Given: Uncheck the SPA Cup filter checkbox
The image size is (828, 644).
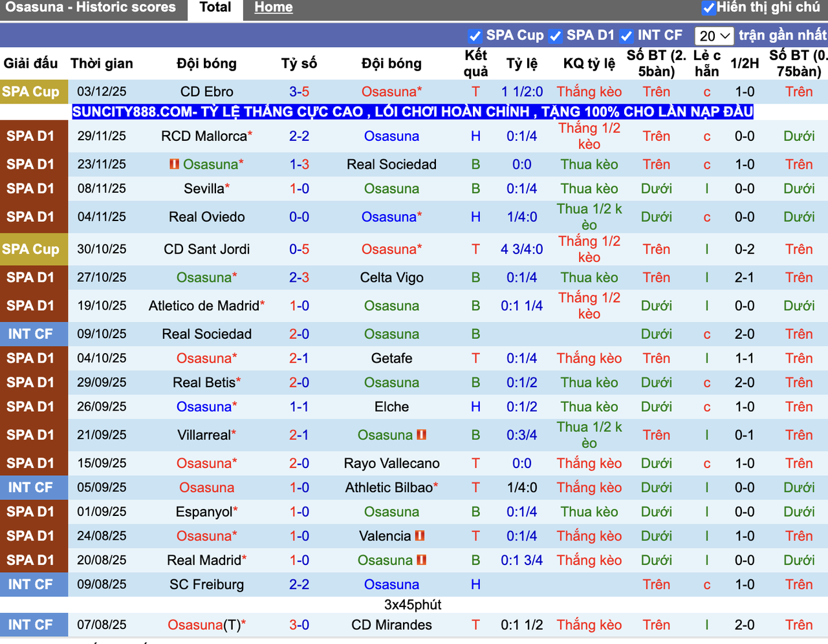Looking at the screenshot, I should point(475,36).
